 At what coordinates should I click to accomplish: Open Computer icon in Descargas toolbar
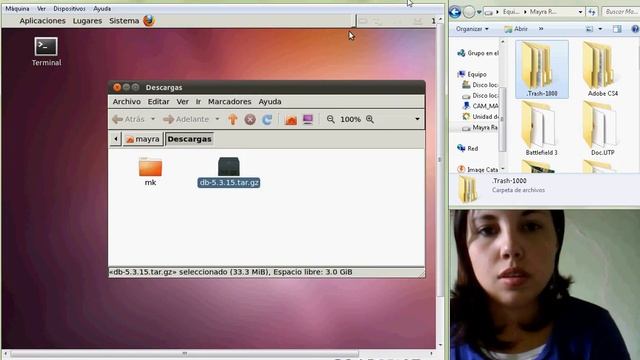pyautogui.click(x=308, y=119)
